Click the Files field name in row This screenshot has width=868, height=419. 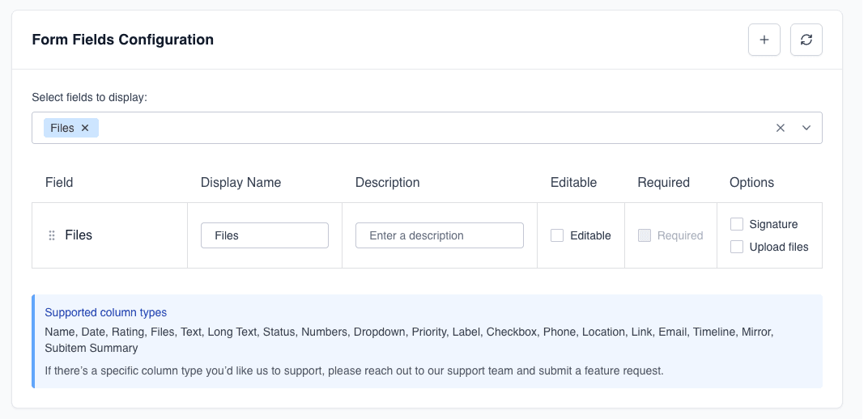[79, 235]
